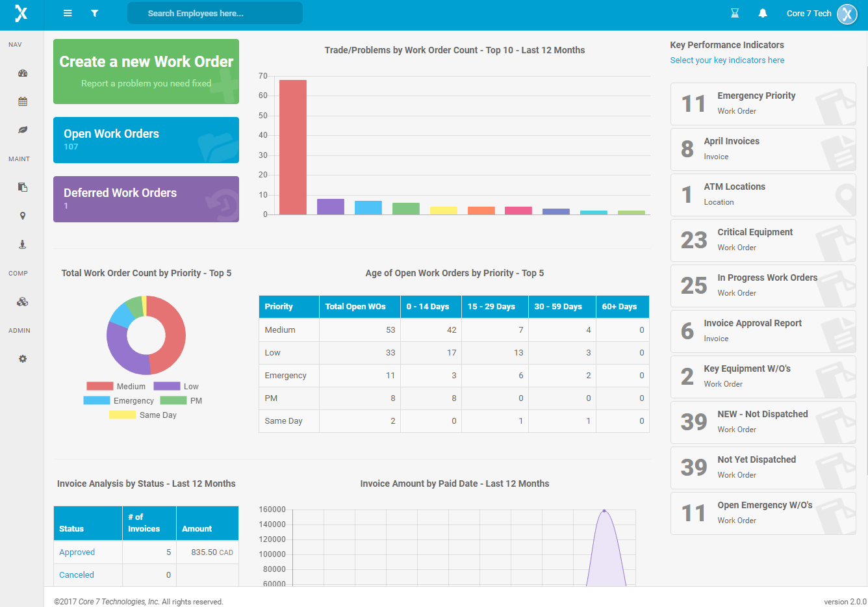Click the 30 - 59 Days column header
Screen dimensions: 868x607
coord(563,307)
